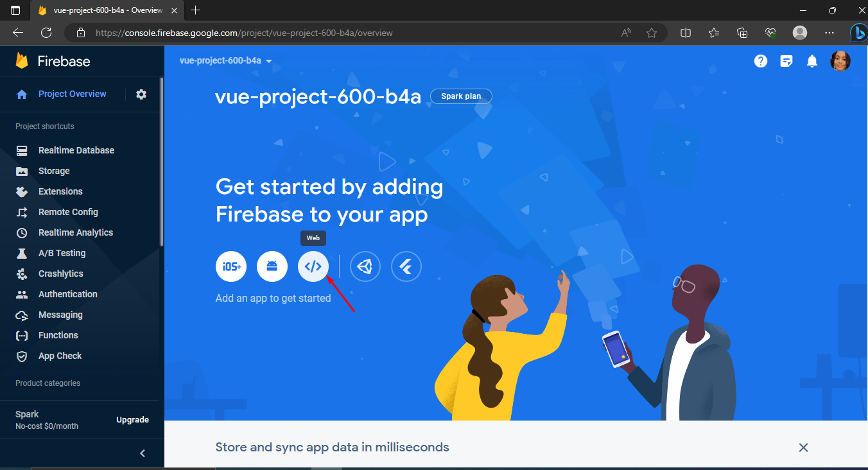Click the Spark plan button
This screenshot has height=470, width=868.
click(x=461, y=96)
